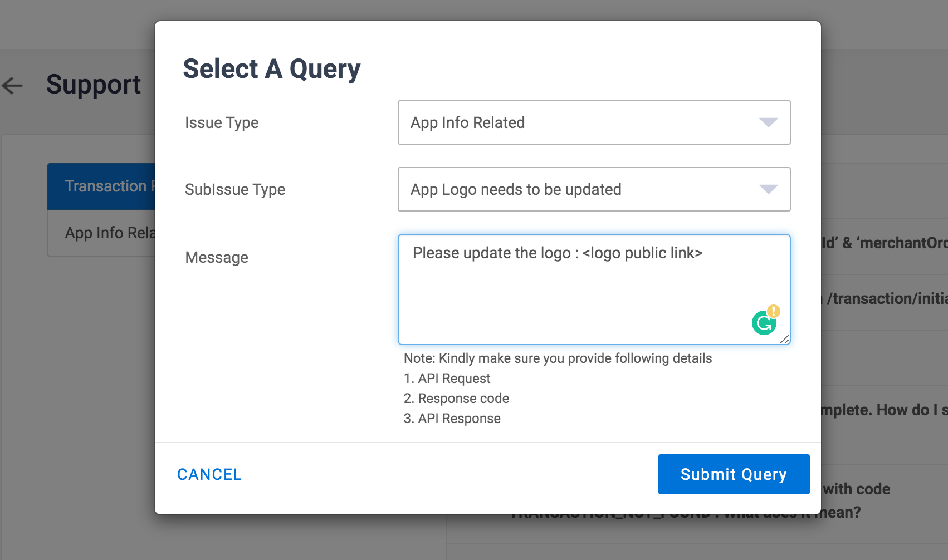Click the Message box resize handle
Viewport: 948px width, 560px height.
click(785, 339)
